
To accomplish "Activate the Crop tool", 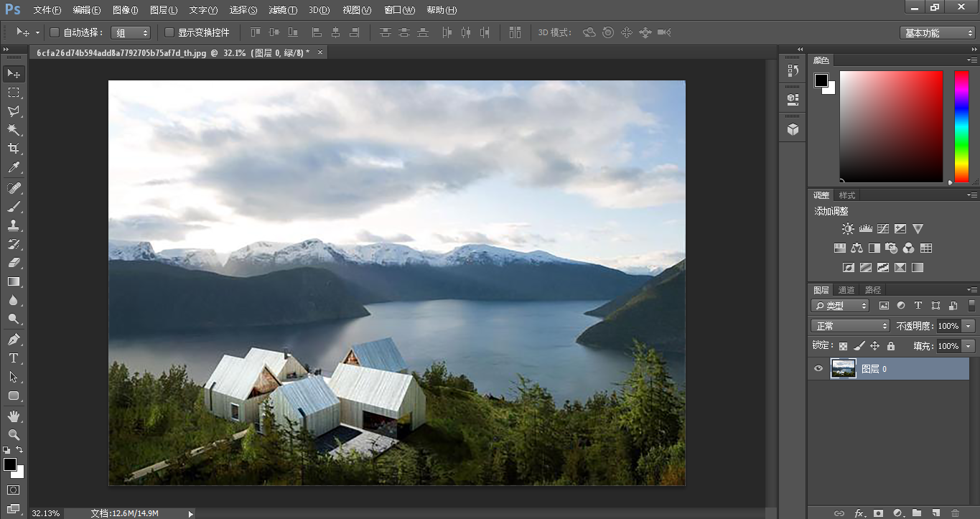I will point(14,149).
